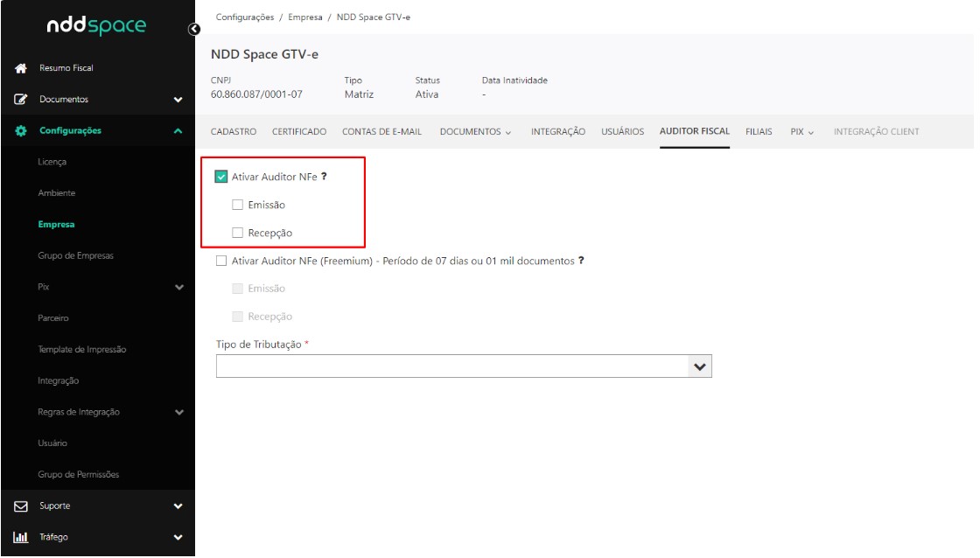Uncheck the Ativar Auditor NFe checkbox
Screen dimensions: 980x558
(221, 177)
